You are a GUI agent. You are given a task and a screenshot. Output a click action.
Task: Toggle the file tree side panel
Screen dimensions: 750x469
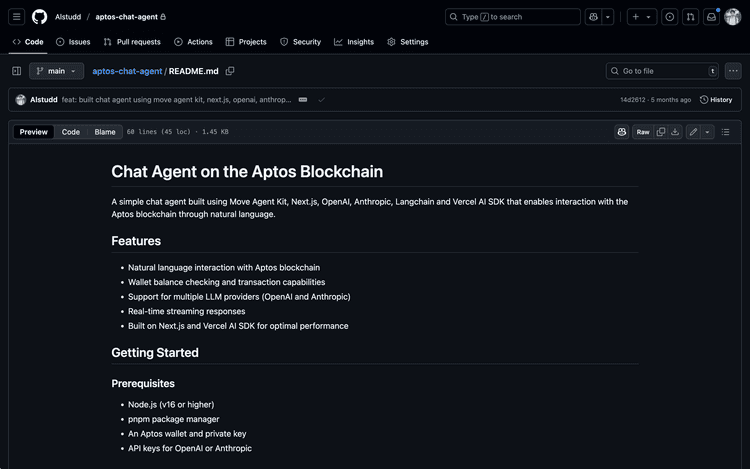coord(17,71)
